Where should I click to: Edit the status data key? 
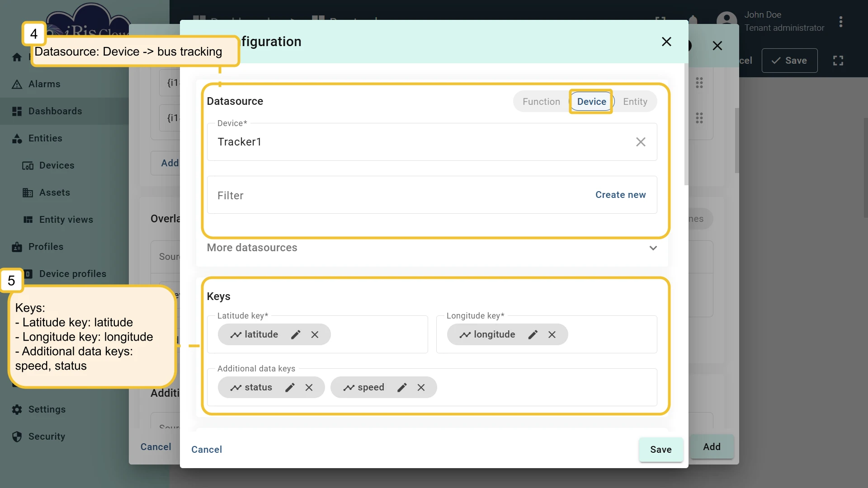(x=290, y=387)
